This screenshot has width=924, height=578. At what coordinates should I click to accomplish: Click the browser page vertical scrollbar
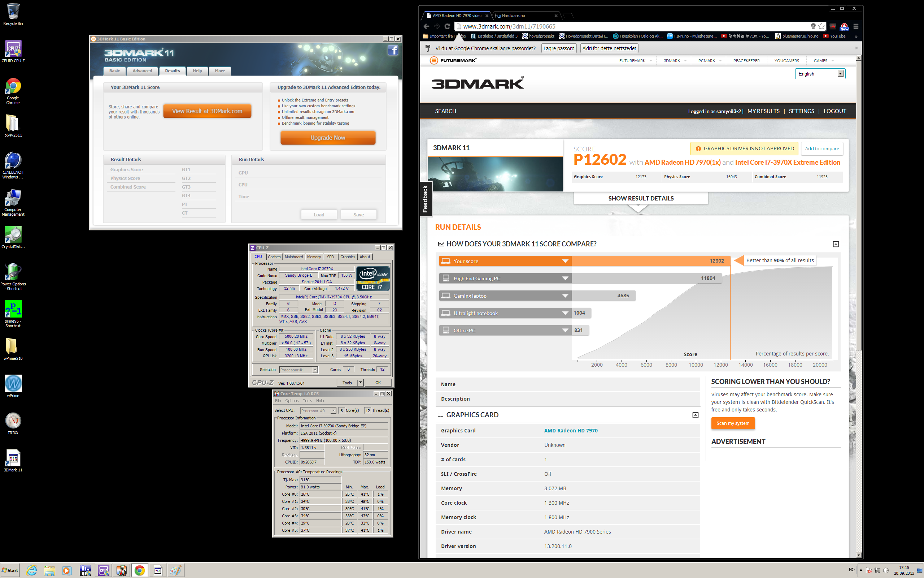click(859, 206)
